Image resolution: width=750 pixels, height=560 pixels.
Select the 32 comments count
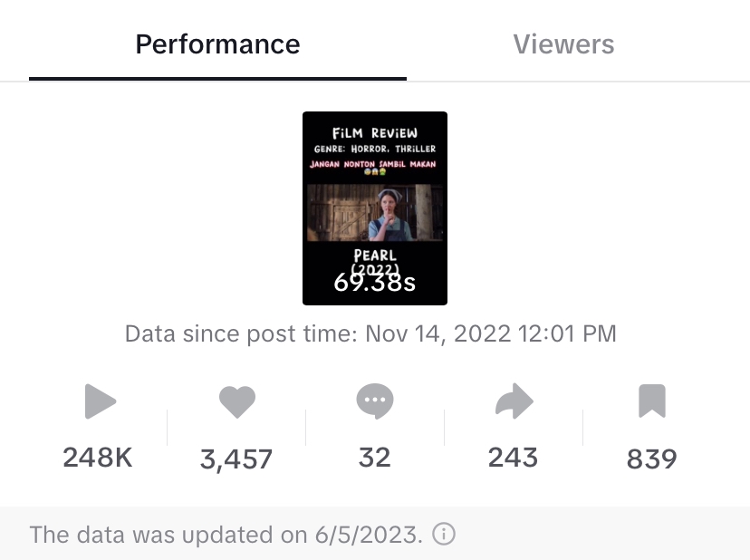coord(374,458)
